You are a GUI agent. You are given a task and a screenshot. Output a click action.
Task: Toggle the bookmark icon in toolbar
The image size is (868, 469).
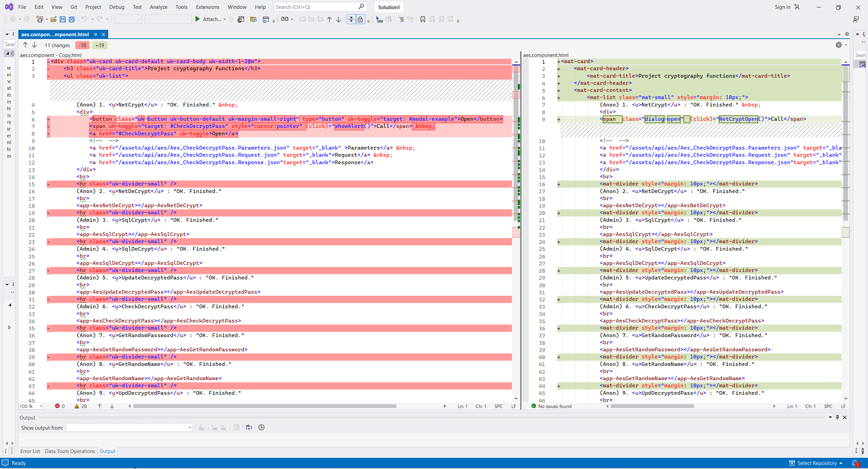(x=422, y=19)
